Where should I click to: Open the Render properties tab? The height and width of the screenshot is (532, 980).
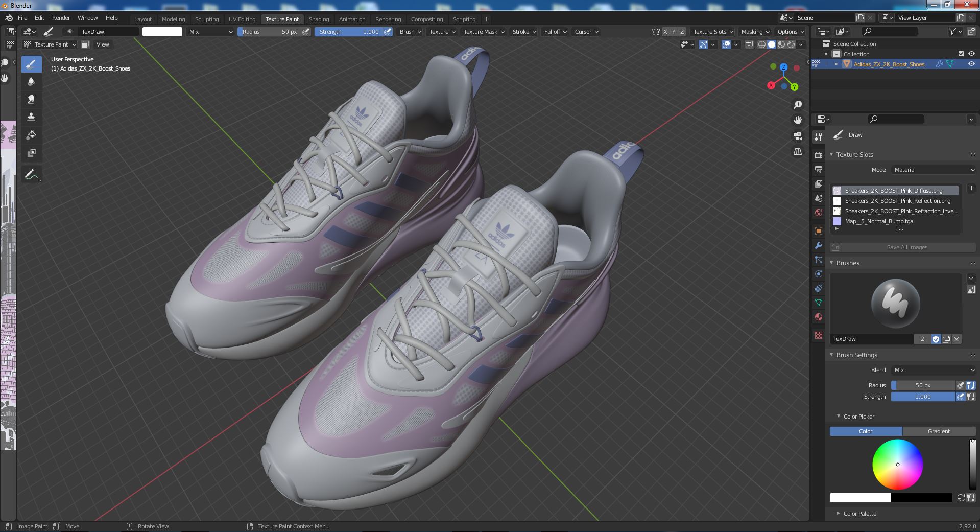pyautogui.click(x=819, y=155)
